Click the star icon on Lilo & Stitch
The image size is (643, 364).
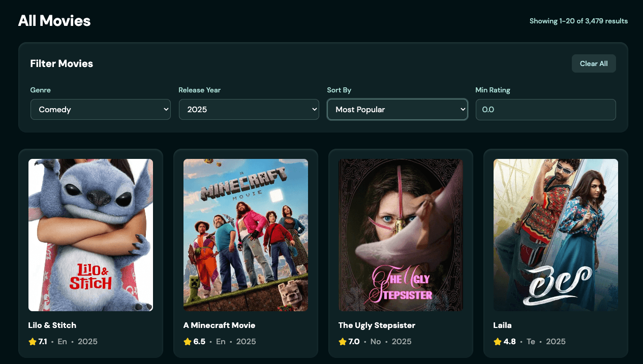coord(33,342)
